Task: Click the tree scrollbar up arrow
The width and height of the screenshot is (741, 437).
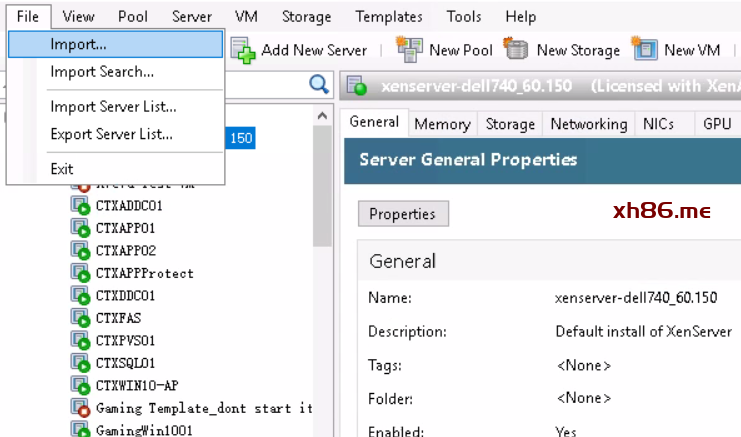Action: pos(323,116)
